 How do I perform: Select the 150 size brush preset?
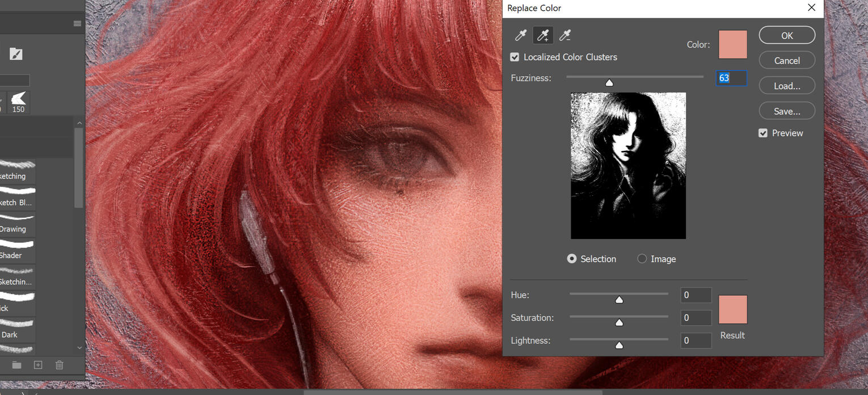point(19,102)
